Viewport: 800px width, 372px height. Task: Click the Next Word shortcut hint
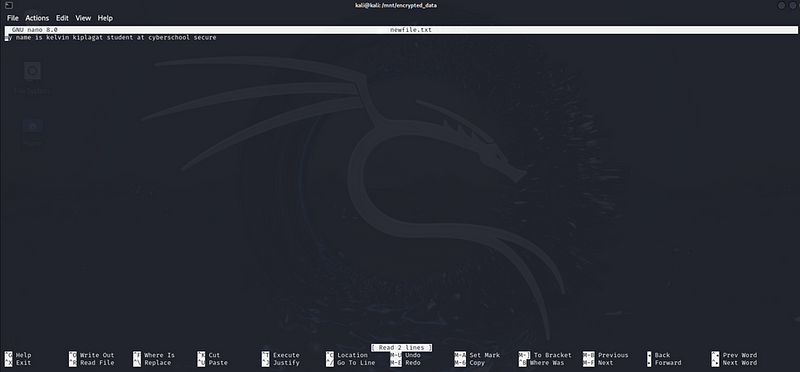(740, 363)
